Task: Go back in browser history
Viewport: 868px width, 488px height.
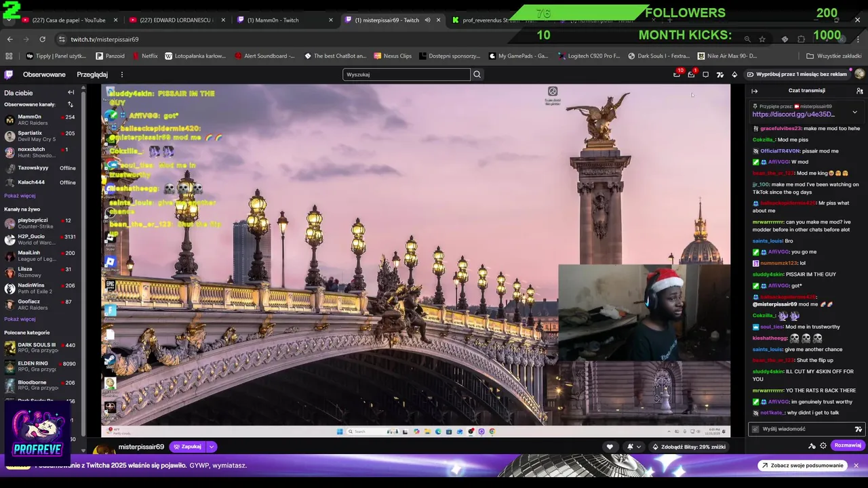Action: click(x=9, y=39)
